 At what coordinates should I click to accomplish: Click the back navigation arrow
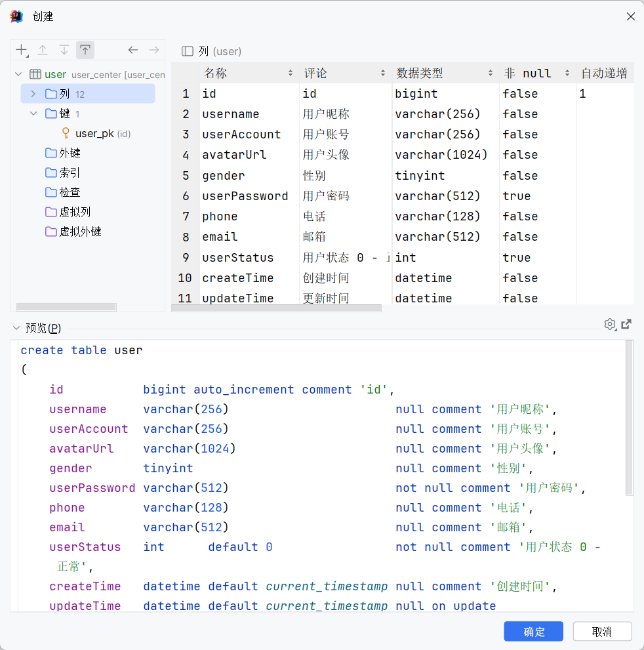tap(133, 50)
